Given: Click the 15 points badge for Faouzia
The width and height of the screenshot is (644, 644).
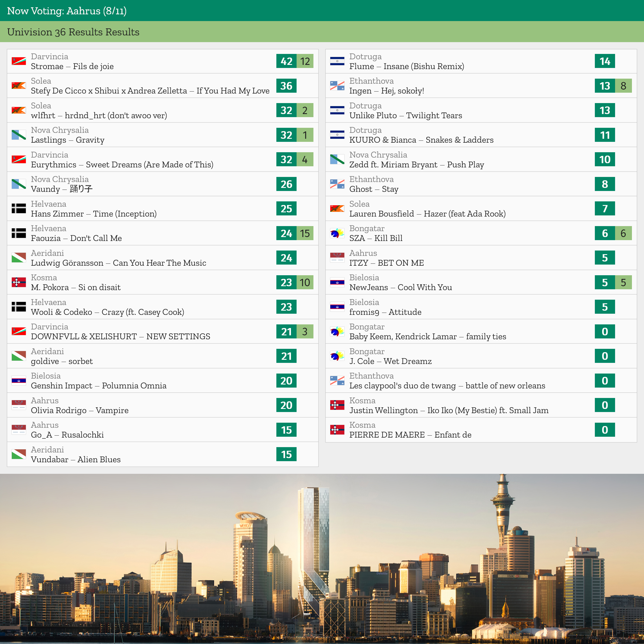Looking at the screenshot, I should [x=305, y=233].
